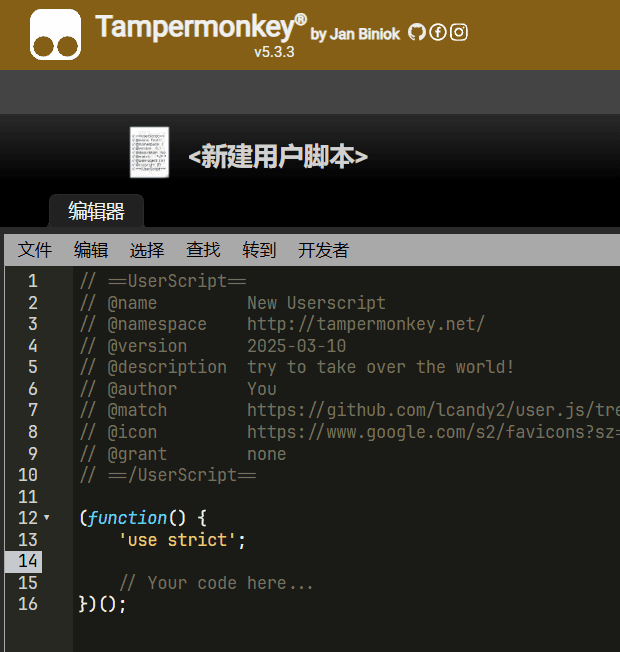This screenshot has width=620, height=652.
Task: Open the 开发者 menu
Action: click(x=324, y=250)
